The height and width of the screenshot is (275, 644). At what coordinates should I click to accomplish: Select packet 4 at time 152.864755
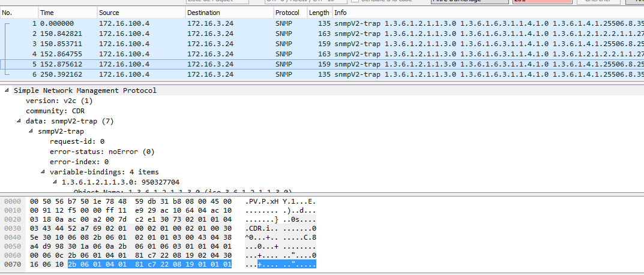tap(322, 54)
